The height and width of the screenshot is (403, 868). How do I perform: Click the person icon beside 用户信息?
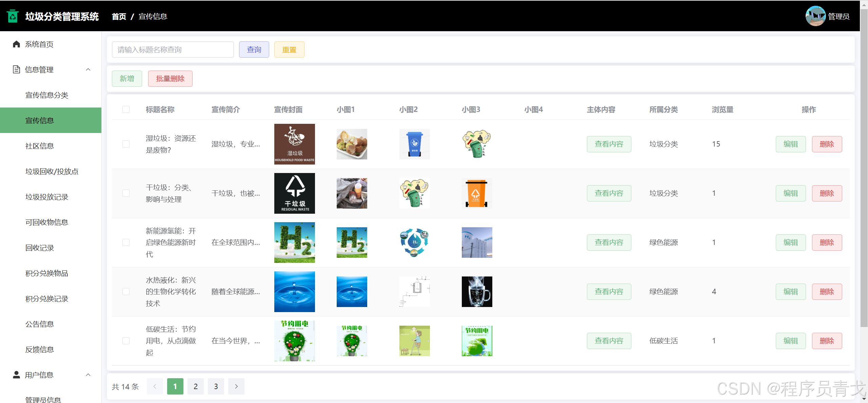[x=16, y=375]
